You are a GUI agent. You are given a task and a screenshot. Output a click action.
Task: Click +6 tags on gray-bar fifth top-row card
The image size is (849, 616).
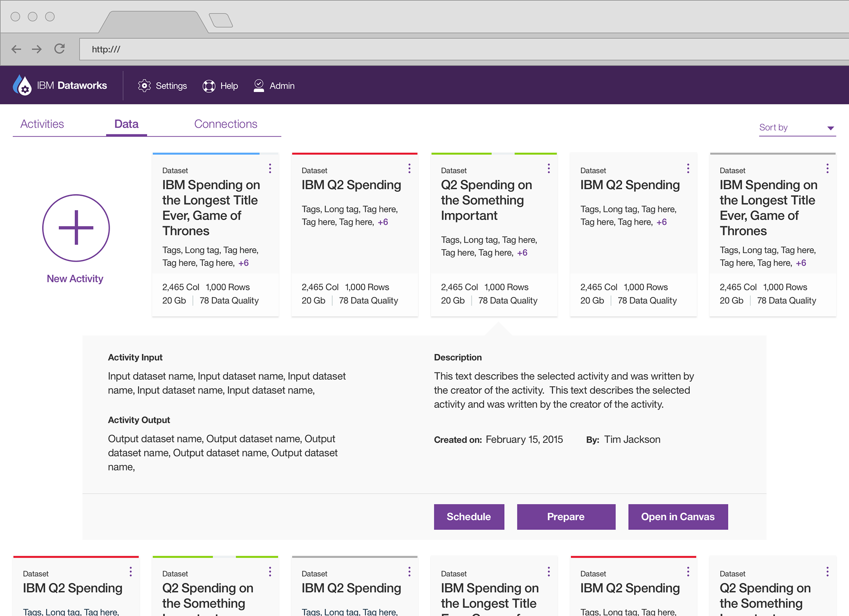801,263
